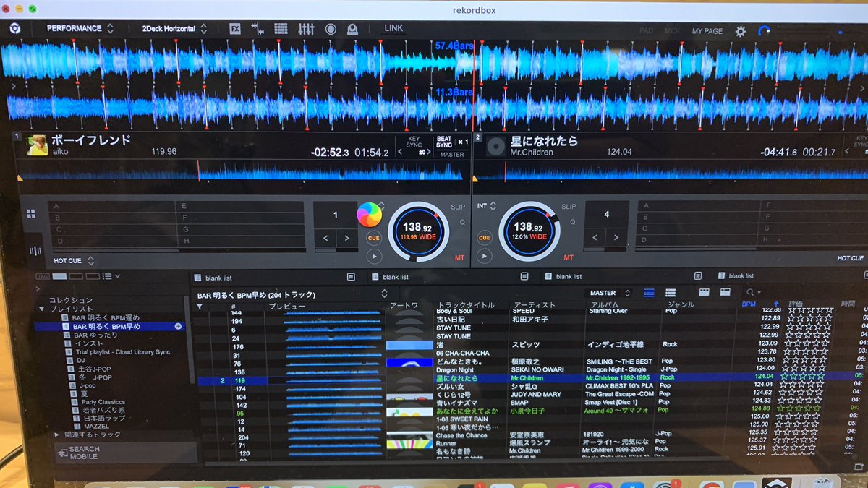This screenshot has width=868, height=488.
Task: Click the vinyl artwork for 星になれたら
Action: point(495,147)
